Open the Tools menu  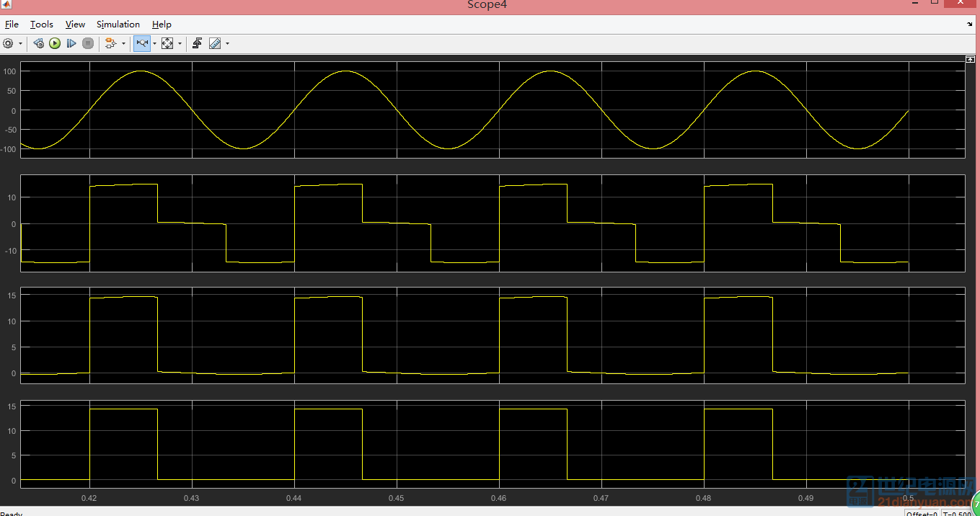(x=42, y=24)
